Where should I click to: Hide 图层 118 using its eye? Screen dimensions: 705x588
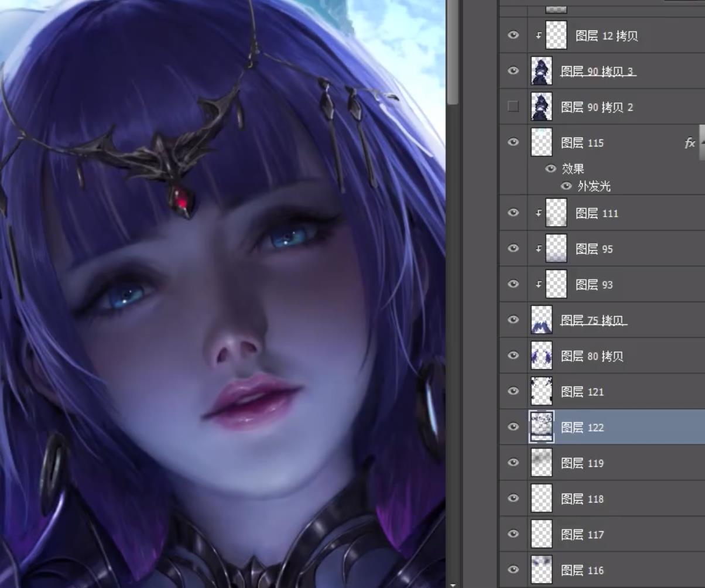513,499
